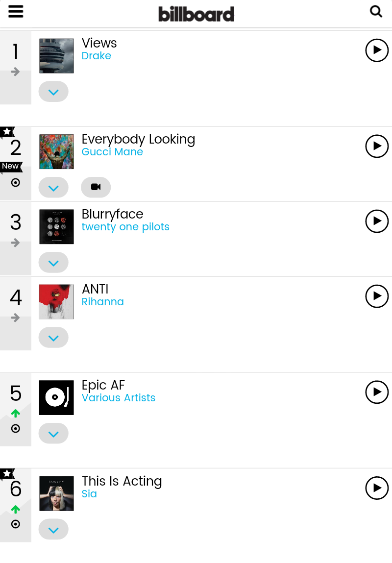The height and width of the screenshot is (563, 392).
Task: Play Everybody Looking by Gucci Mane
Action: point(377,146)
